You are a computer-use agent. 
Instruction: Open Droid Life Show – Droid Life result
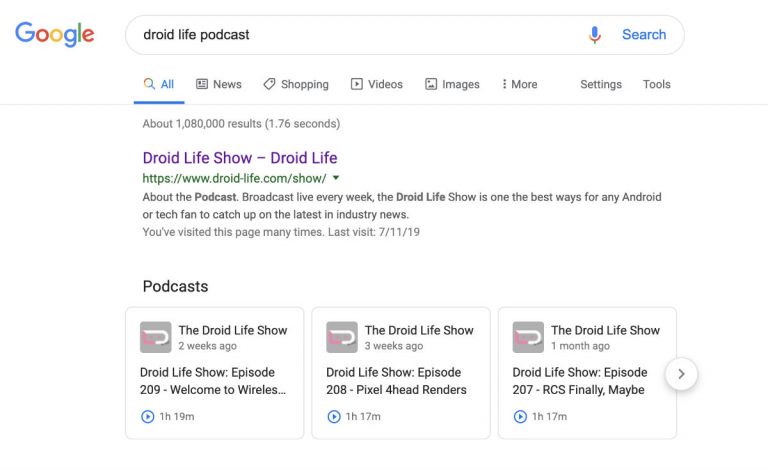tap(240, 158)
